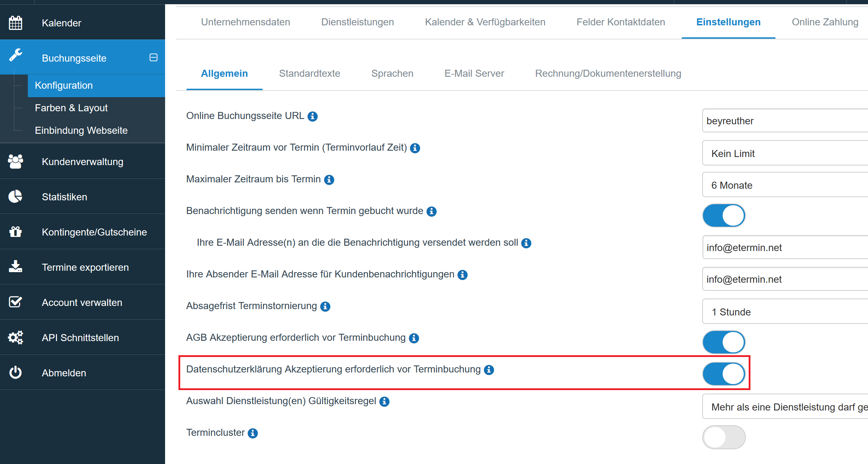Click the Buchungsseite wrench icon
Viewport: 868px width, 464px height.
pyautogui.click(x=15, y=55)
